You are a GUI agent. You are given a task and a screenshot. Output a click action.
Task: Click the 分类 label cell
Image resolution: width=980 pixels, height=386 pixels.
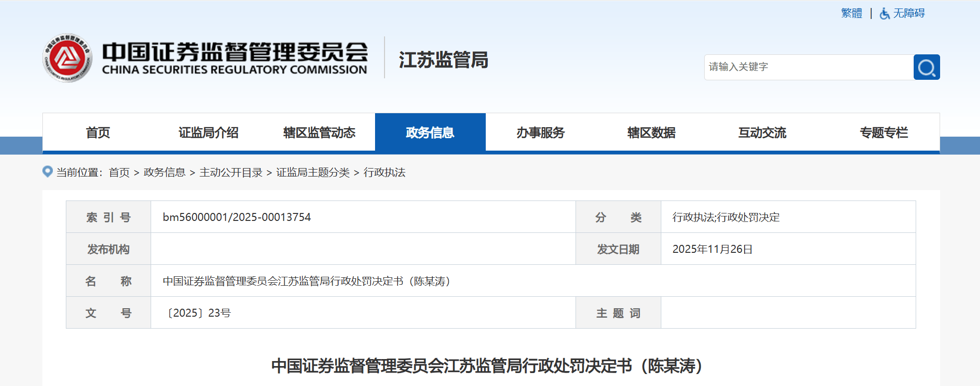(x=618, y=217)
